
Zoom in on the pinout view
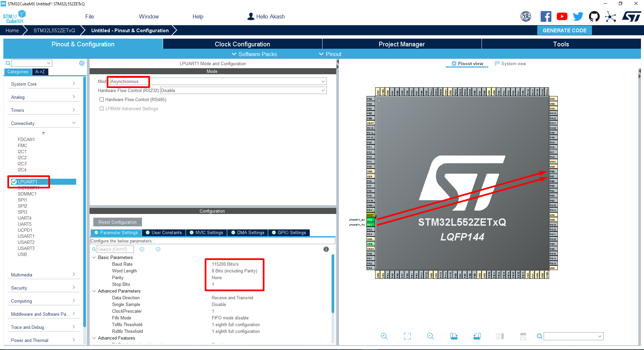384,336
